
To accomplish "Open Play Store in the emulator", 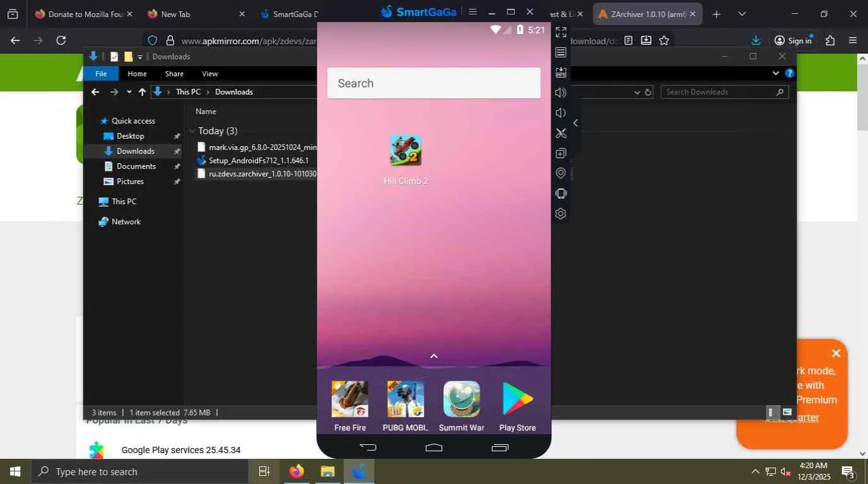I will pyautogui.click(x=517, y=406).
